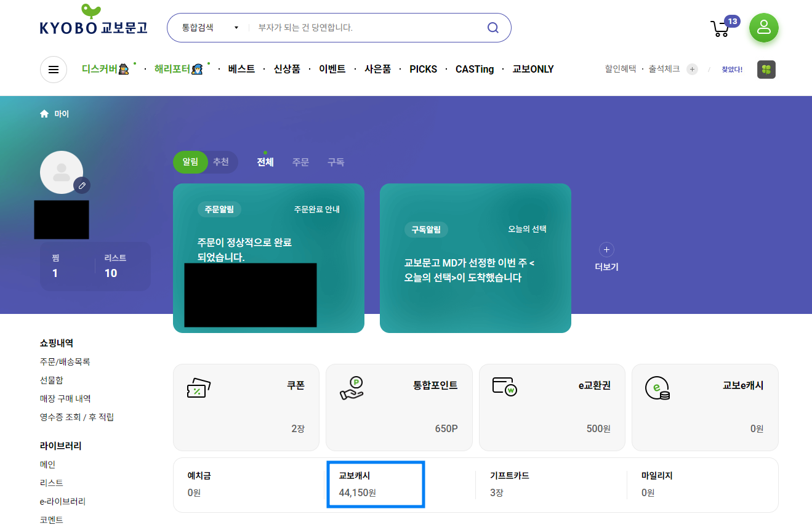Click the e교환권 card icon
This screenshot has width=812, height=530.
(505, 387)
